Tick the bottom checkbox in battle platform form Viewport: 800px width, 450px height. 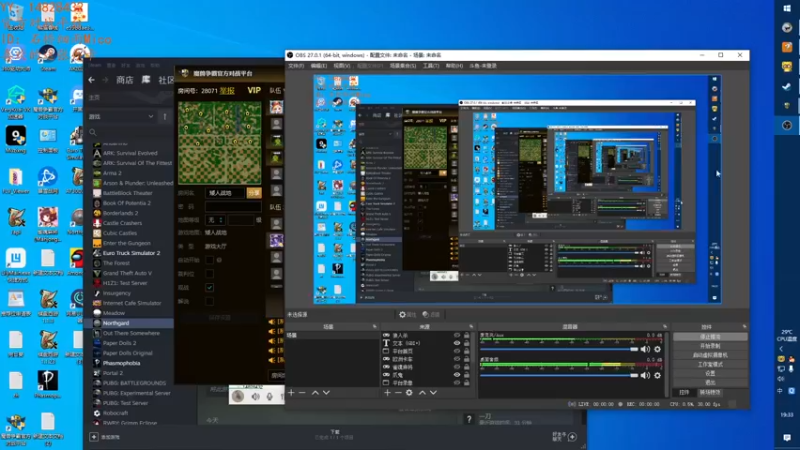(x=209, y=302)
